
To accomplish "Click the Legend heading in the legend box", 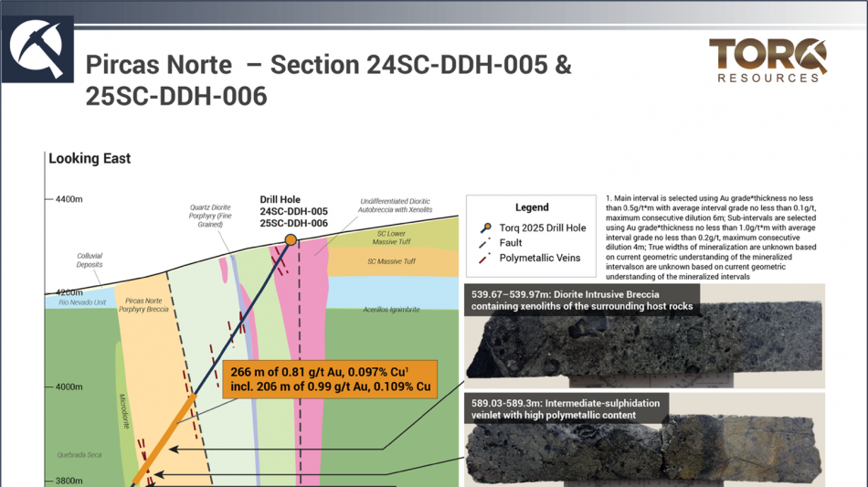I will 532,207.
